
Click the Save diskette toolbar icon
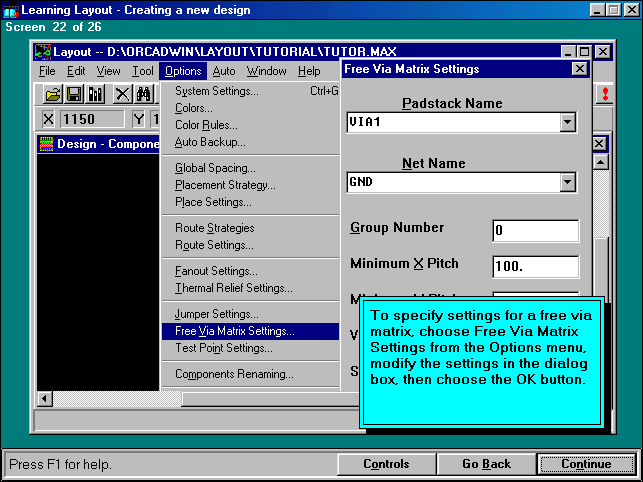(x=74, y=94)
